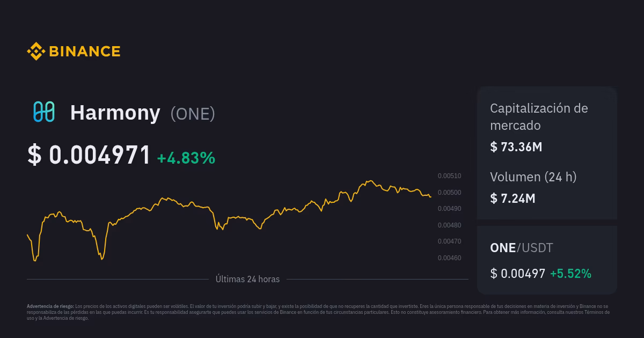Image resolution: width=644 pixels, height=338 pixels.
Task: Click the Volumen (24 h) label
Action: (x=533, y=177)
